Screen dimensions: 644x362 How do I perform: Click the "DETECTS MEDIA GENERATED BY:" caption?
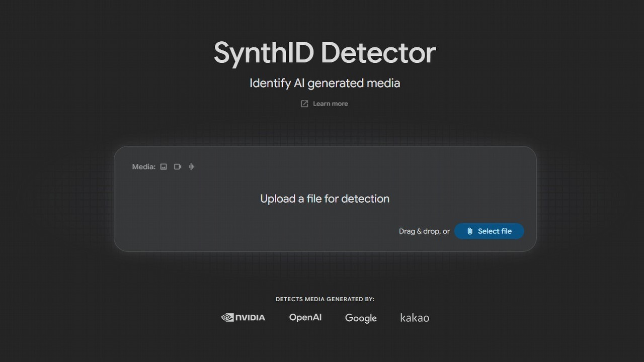325,299
